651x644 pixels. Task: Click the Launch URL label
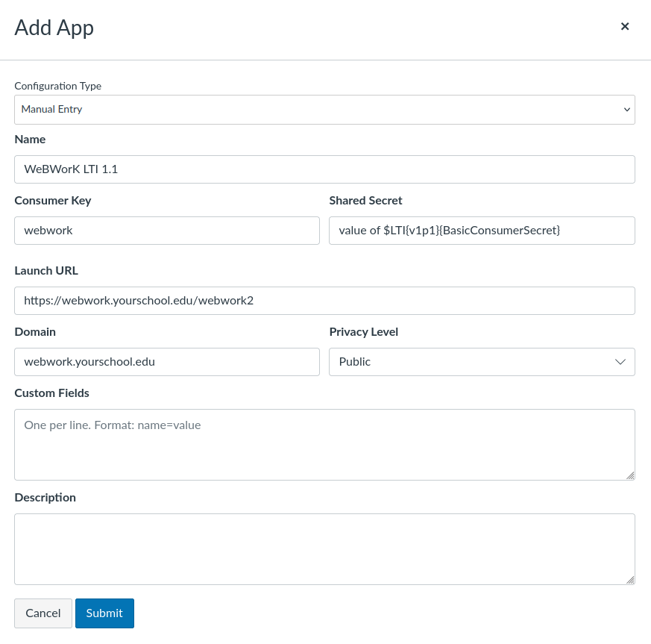tap(46, 270)
